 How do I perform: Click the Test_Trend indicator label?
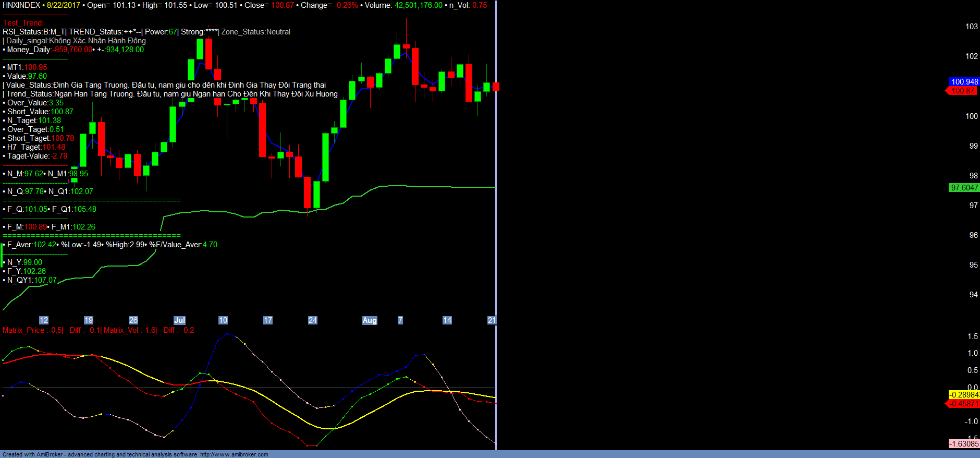[23, 23]
